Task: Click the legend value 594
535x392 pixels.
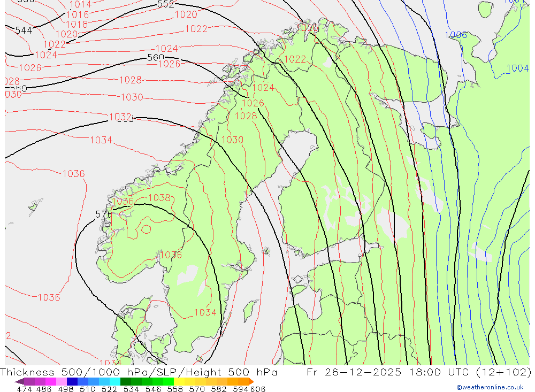Action: [241, 389]
